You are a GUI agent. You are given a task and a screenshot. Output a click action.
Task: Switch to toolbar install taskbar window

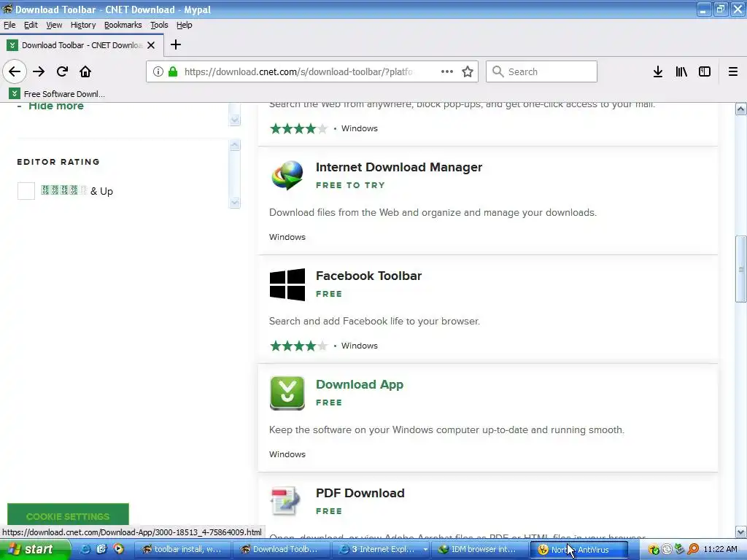click(x=182, y=549)
